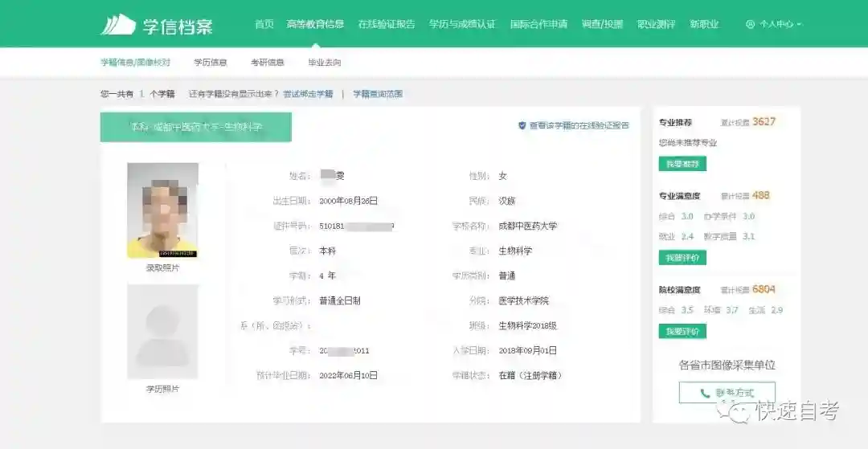Open 学历与成绩认证 in the top navigation
This screenshot has width=868, height=449.
click(x=462, y=24)
